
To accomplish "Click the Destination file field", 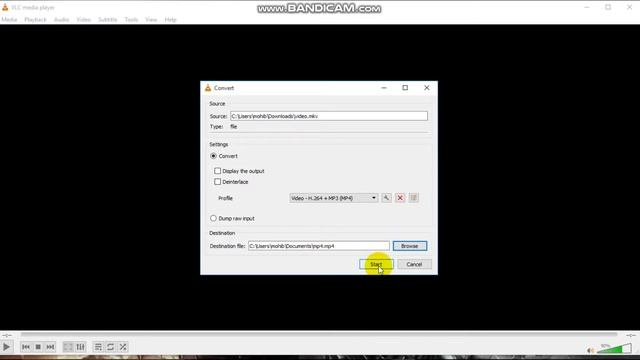I will [x=319, y=246].
